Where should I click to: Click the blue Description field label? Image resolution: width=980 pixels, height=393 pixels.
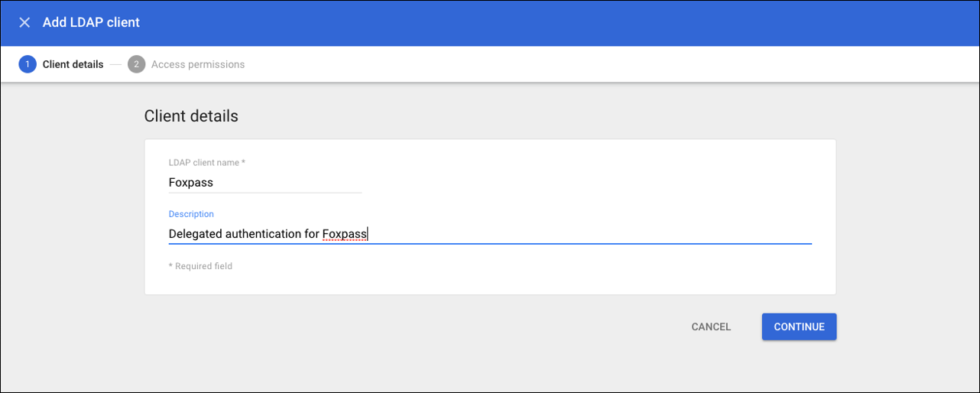(191, 214)
